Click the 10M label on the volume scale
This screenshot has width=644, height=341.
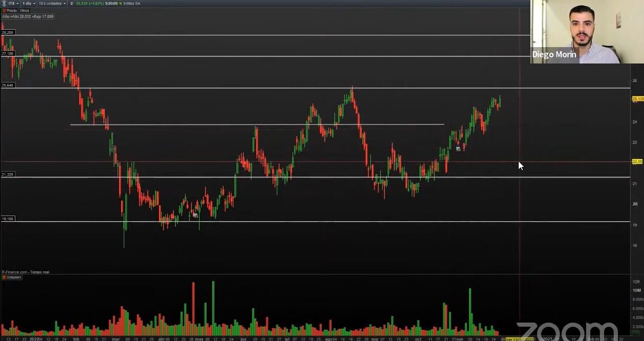(x=636, y=290)
